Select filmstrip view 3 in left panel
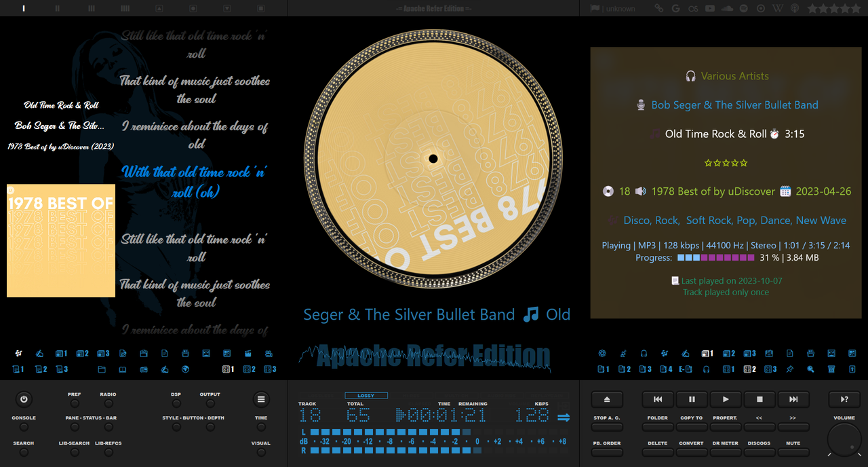Viewport: 868px width, 467px height. point(270,369)
